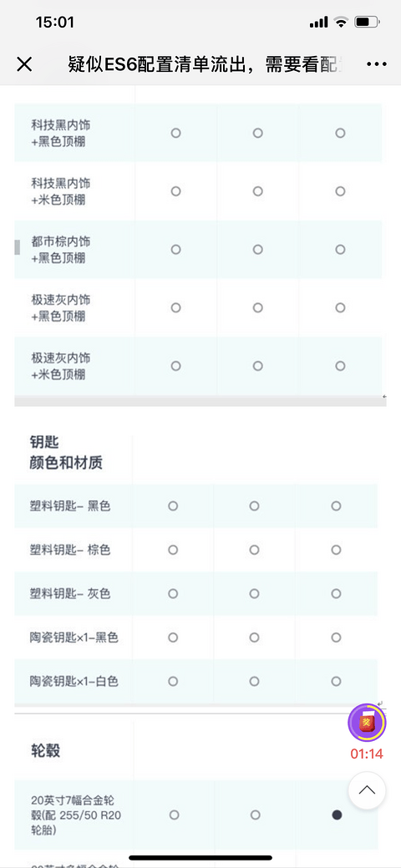Tap the 轮毂 section header
Screen dimensions: 401x868
(x=45, y=751)
